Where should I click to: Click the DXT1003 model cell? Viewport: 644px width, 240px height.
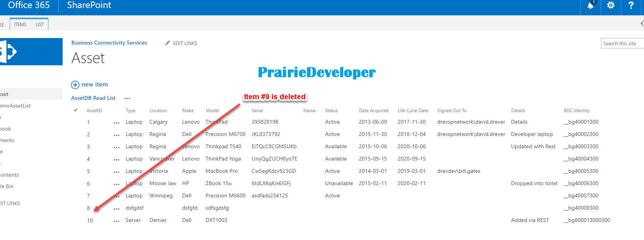pyautogui.click(x=216, y=220)
